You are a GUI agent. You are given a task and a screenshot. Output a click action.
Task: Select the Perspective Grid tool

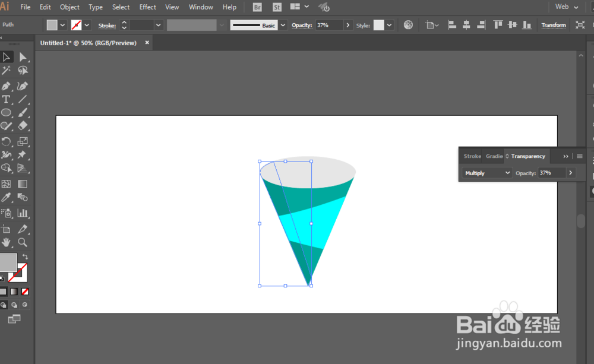23,168
